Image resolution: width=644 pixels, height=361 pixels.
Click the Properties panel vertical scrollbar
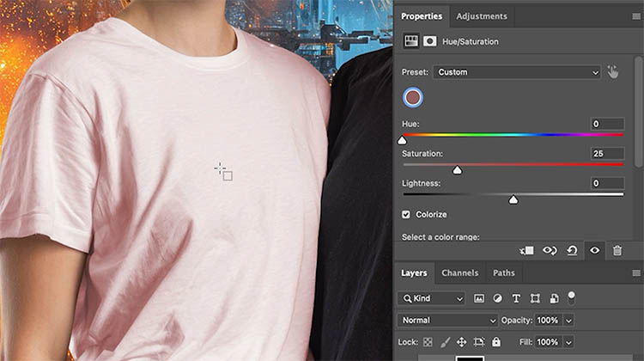tap(638, 112)
